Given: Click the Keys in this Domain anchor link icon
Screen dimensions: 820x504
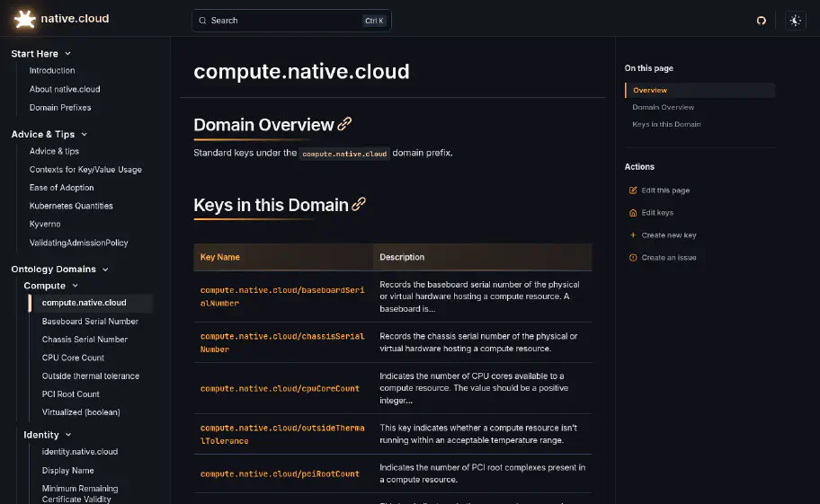Looking at the screenshot, I should click(359, 204).
